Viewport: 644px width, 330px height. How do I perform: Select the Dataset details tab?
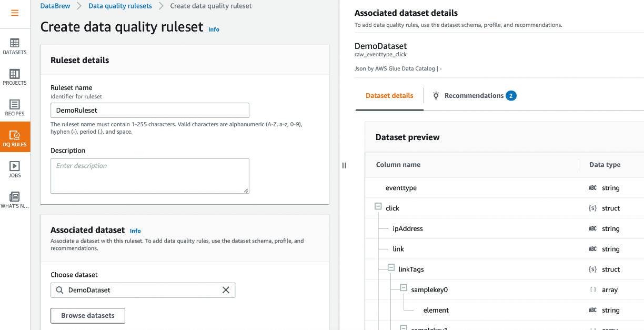(x=389, y=96)
